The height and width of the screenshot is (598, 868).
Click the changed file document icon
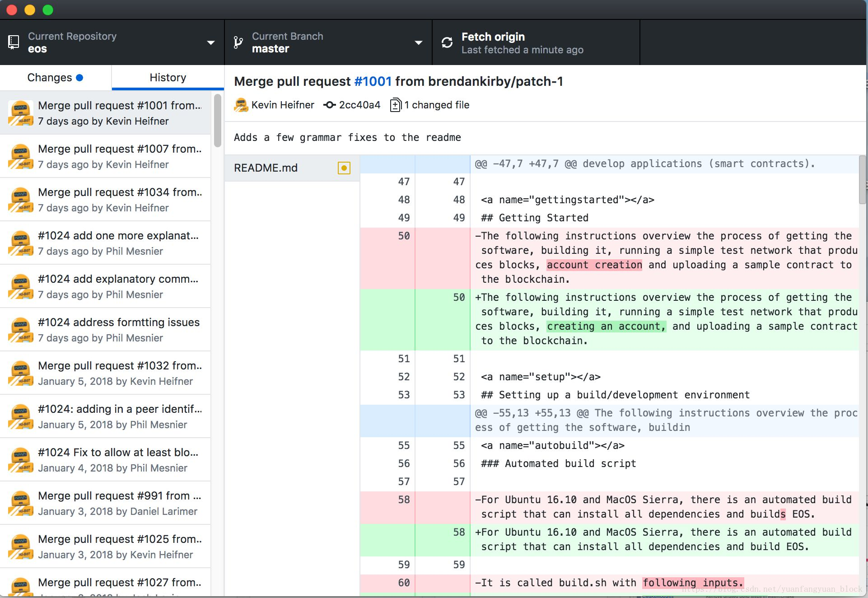(395, 105)
